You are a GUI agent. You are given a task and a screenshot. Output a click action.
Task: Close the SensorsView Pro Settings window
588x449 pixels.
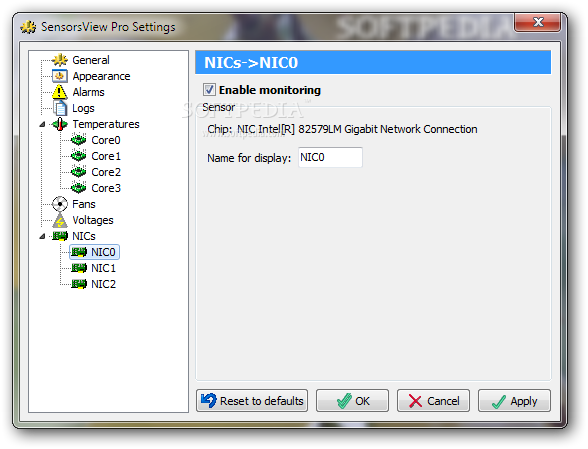[x=537, y=22]
